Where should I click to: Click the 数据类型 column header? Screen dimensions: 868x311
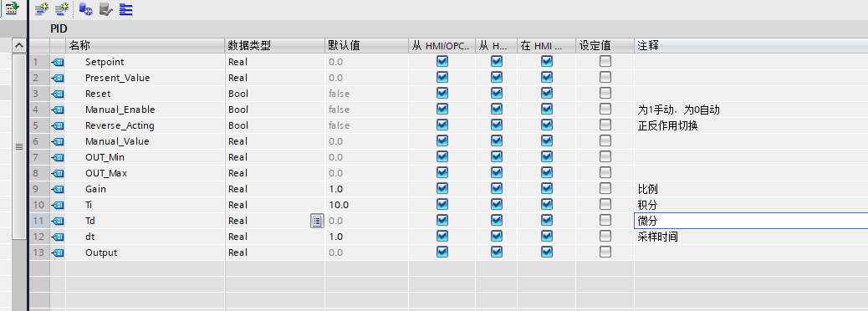point(274,46)
